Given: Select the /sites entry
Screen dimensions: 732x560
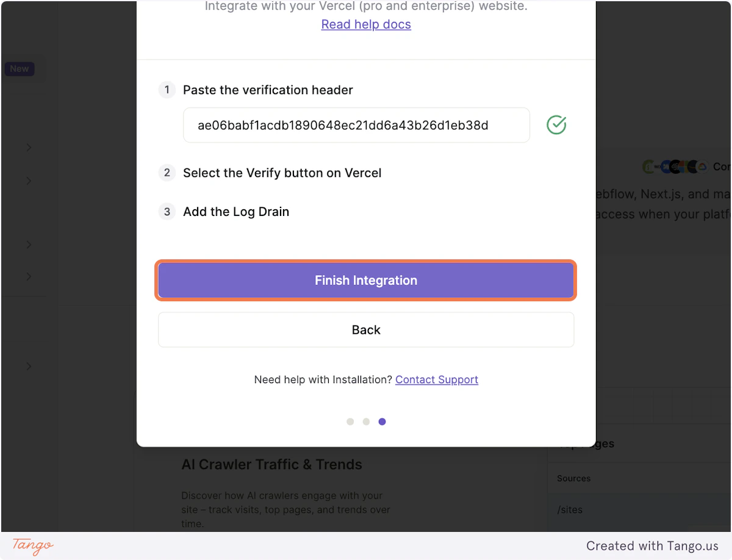Looking at the screenshot, I should pyautogui.click(x=570, y=509).
